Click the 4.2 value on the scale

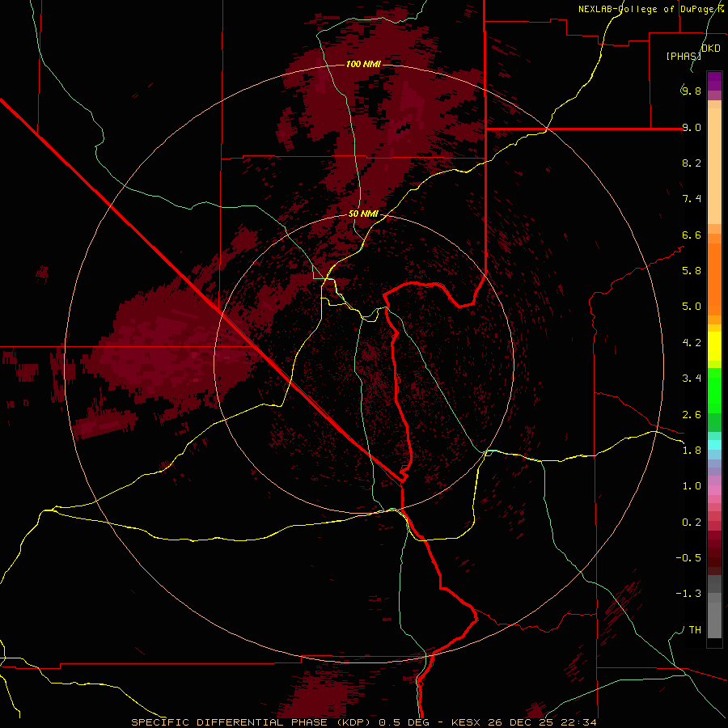(692, 343)
